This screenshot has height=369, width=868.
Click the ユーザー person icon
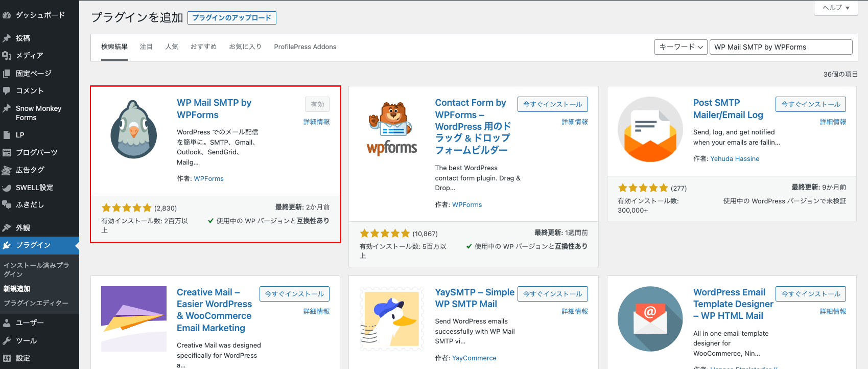7,323
